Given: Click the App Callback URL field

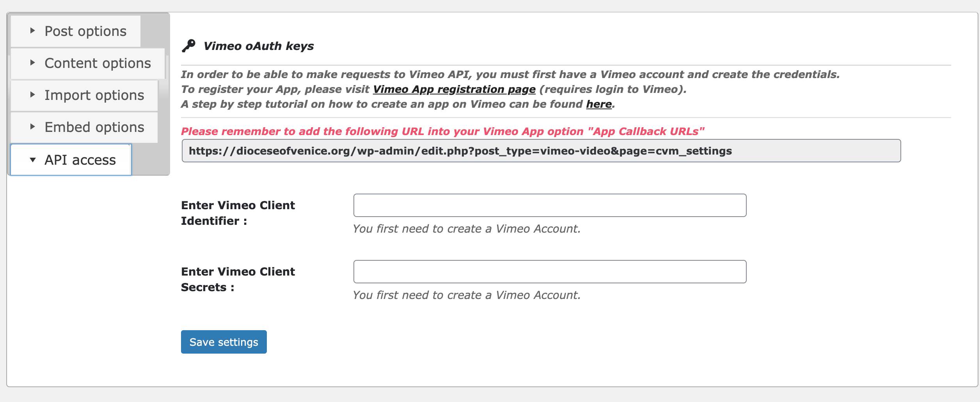Looking at the screenshot, I should click(541, 151).
